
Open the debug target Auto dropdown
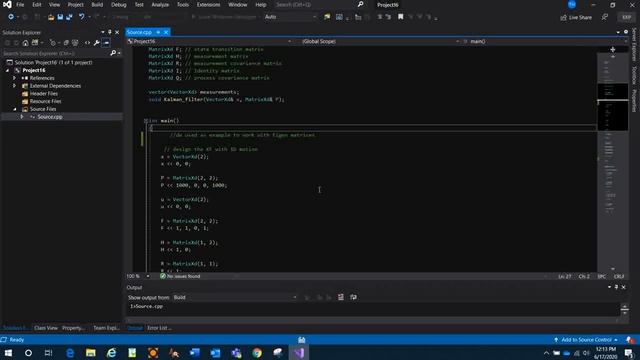tap(290, 17)
